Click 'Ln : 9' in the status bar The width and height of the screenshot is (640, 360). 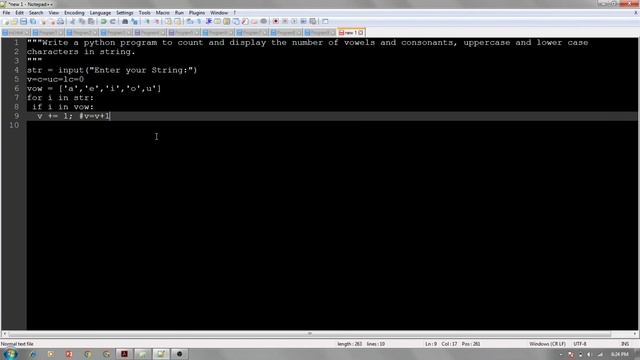[431, 344]
